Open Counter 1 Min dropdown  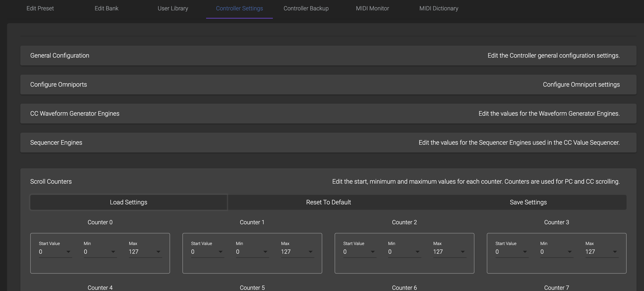tap(252, 252)
